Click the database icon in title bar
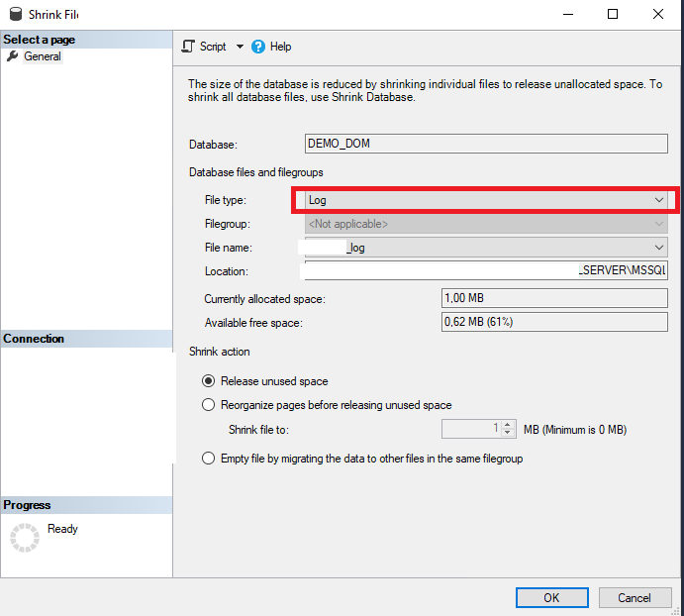This screenshot has height=616, width=684. tap(14, 14)
